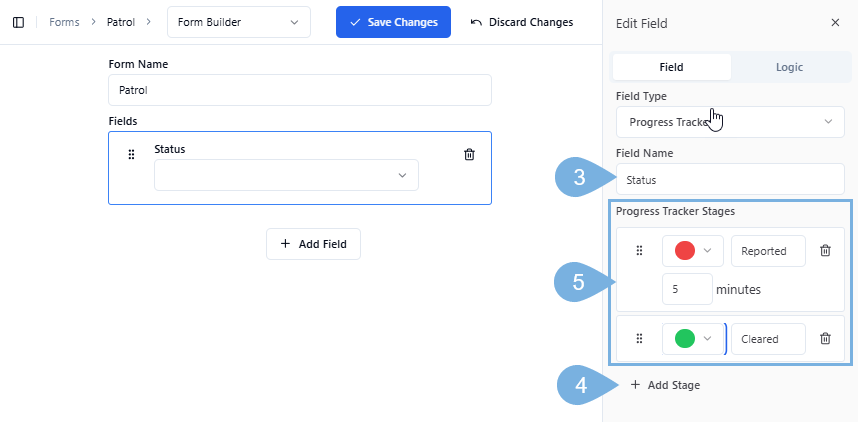Click the Cleared stage drag handle
The image size is (858, 422).
point(639,338)
